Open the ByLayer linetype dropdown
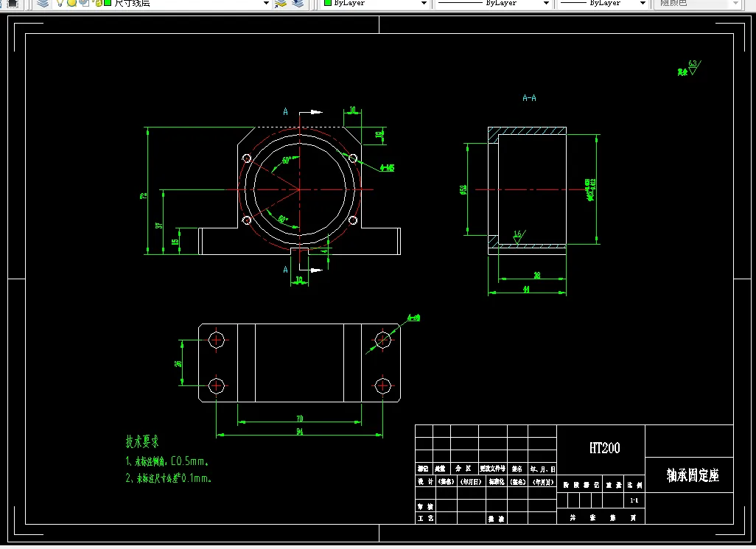This screenshot has width=756, height=549. pos(546,4)
